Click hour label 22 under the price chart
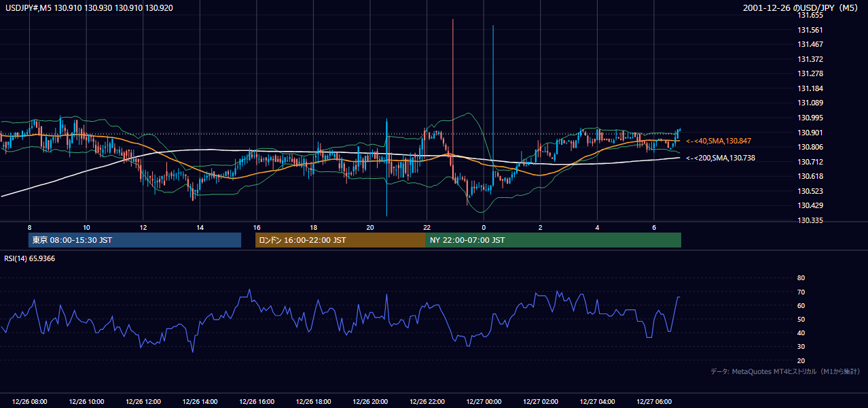The image size is (868, 408). [x=427, y=226]
